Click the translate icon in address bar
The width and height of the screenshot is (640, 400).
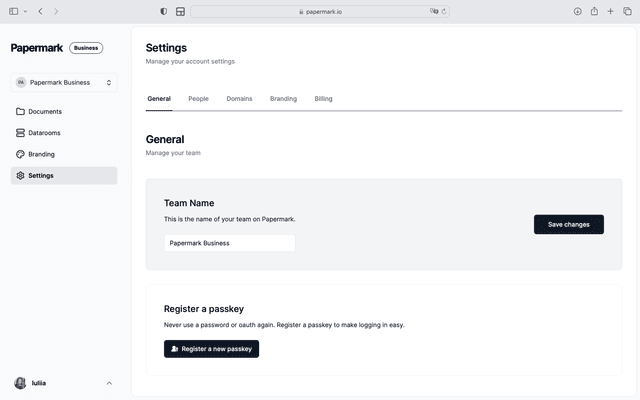434,11
